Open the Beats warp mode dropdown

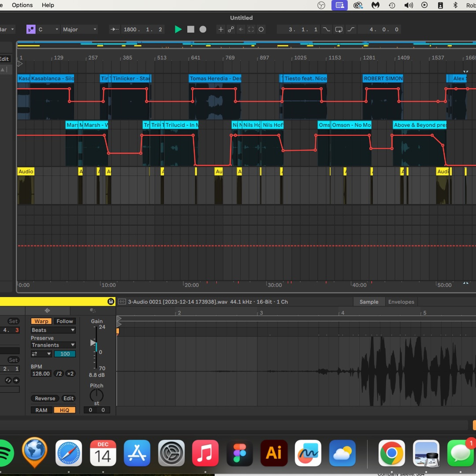point(53,330)
